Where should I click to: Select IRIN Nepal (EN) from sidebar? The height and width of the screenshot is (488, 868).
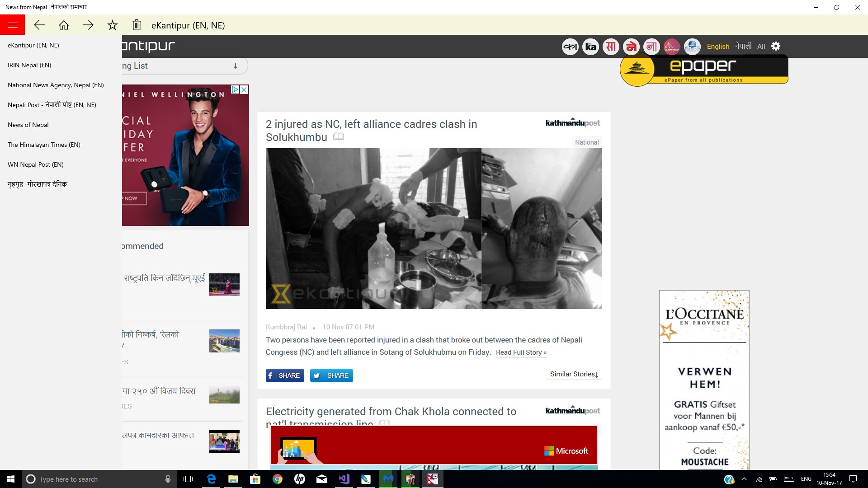click(x=29, y=65)
